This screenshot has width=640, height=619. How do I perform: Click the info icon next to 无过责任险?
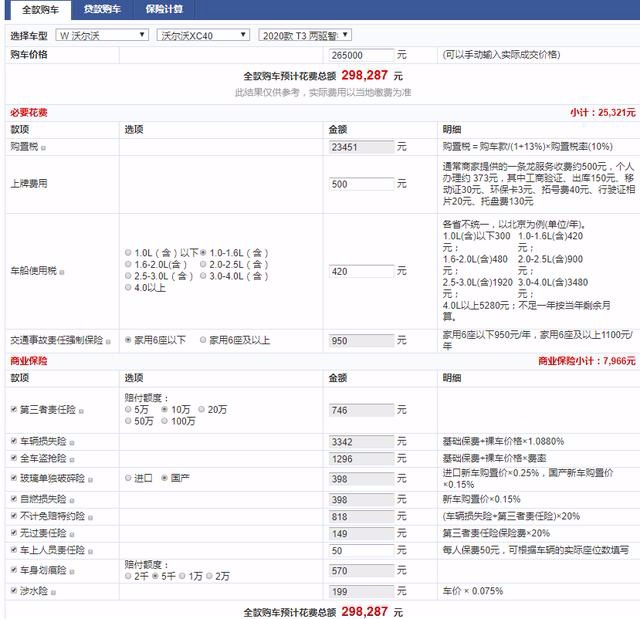[x=71, y=535]
